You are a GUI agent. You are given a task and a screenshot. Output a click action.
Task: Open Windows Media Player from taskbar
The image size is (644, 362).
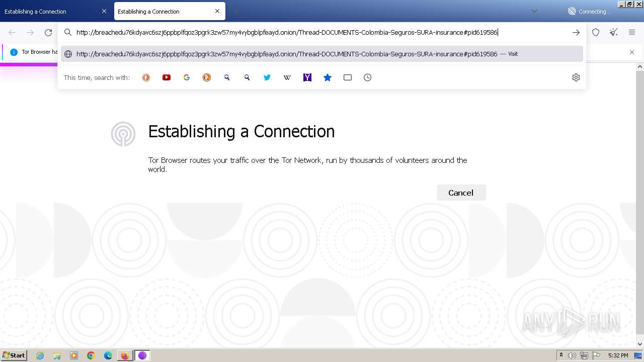(74, 355)
